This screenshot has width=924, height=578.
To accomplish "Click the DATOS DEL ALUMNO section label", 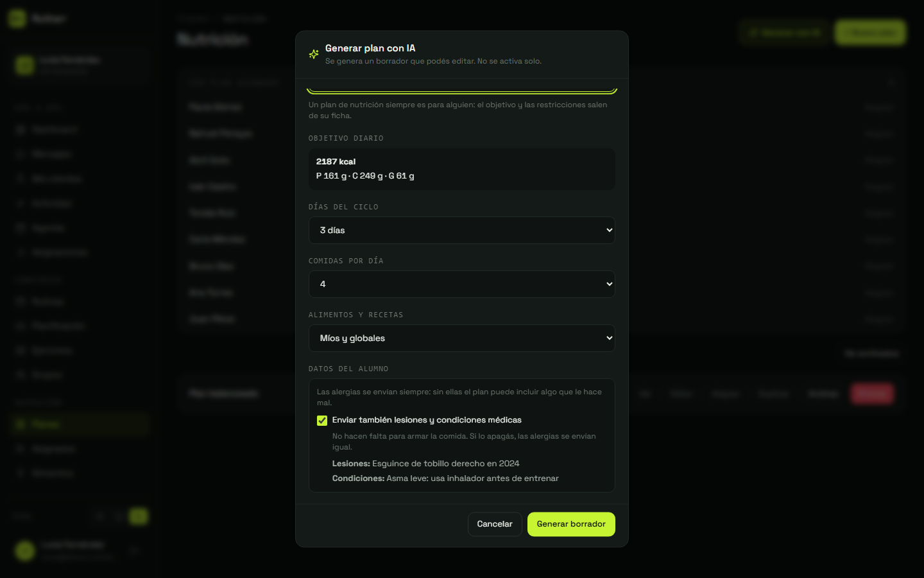I will pos(348,369).
